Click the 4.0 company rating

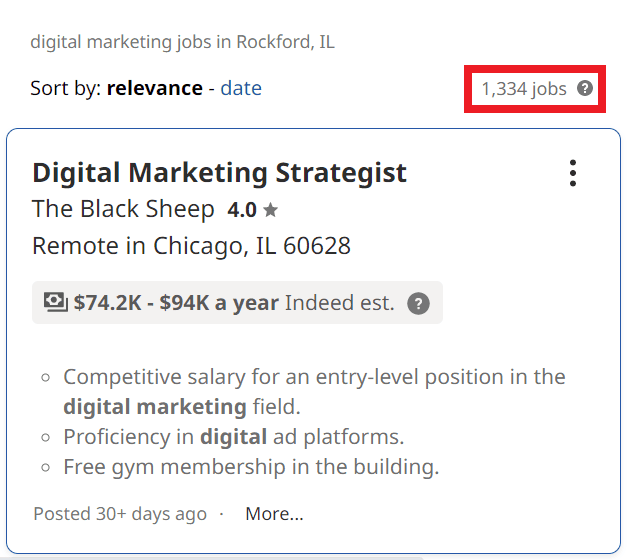242,210
